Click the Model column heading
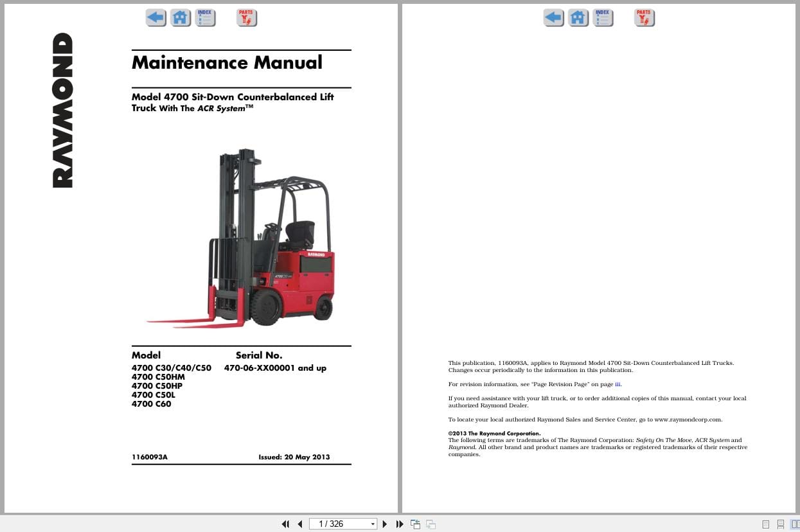800x532 pixels. click(146, 355)
